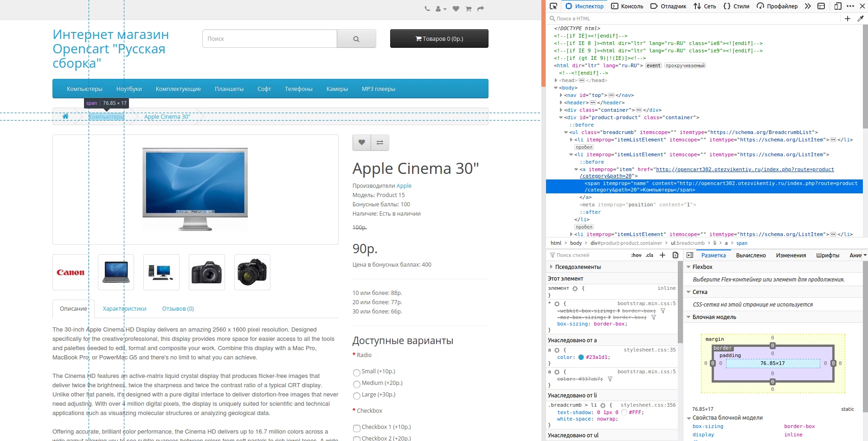This screenshot has height=441, width=868.
Task: Click the event badge on html node
Action: pos(653,65)
